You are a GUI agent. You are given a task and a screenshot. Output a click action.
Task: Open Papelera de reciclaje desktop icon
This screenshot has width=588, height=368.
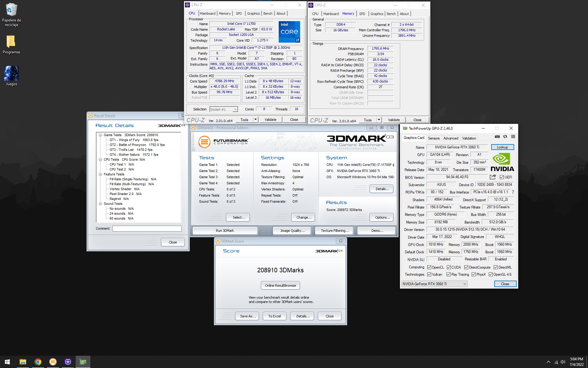pos(12,15)
